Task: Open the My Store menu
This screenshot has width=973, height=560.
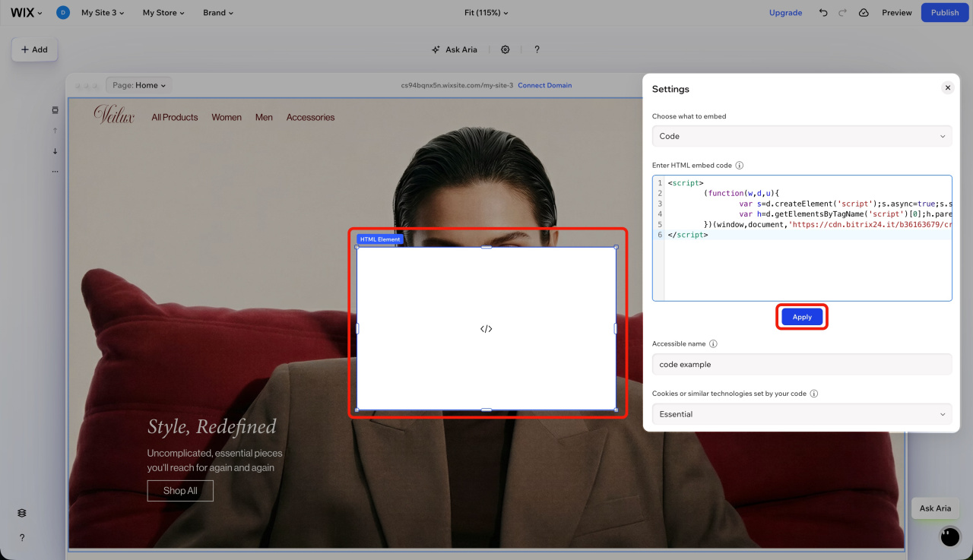Action: (163, 13)
